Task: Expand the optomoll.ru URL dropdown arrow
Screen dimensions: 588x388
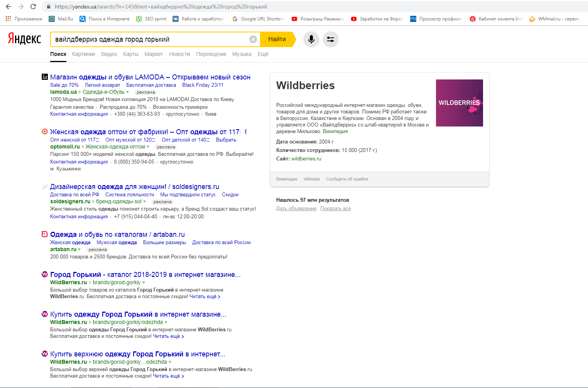Action: tap(148, 147)
